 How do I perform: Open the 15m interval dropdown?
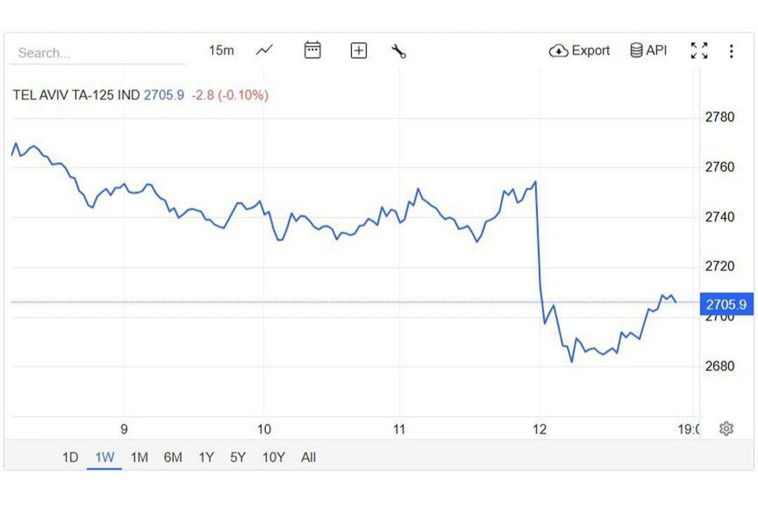pyautogui.click(x=221, y=51)
